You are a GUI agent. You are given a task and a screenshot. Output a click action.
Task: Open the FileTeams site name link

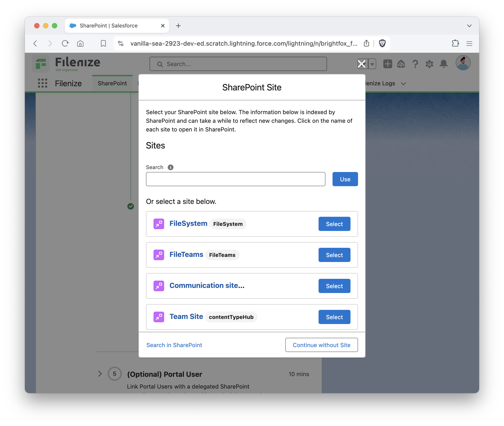point(186,254)
